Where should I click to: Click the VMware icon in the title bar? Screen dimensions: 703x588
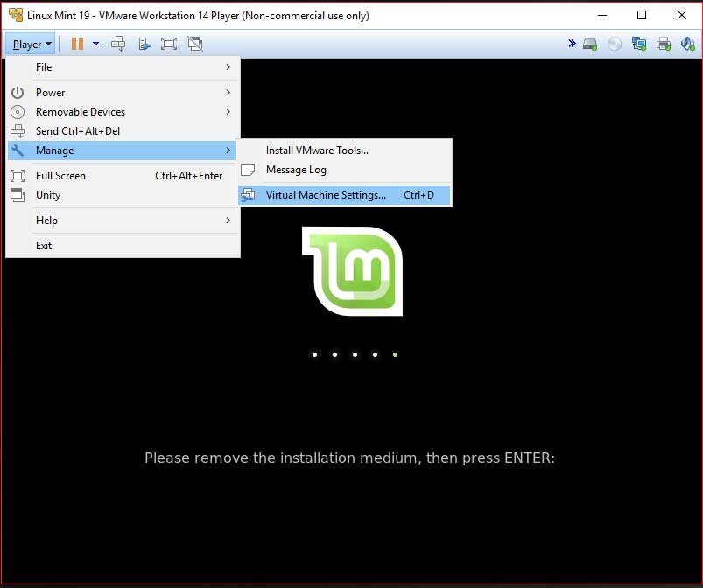[16, 15]
